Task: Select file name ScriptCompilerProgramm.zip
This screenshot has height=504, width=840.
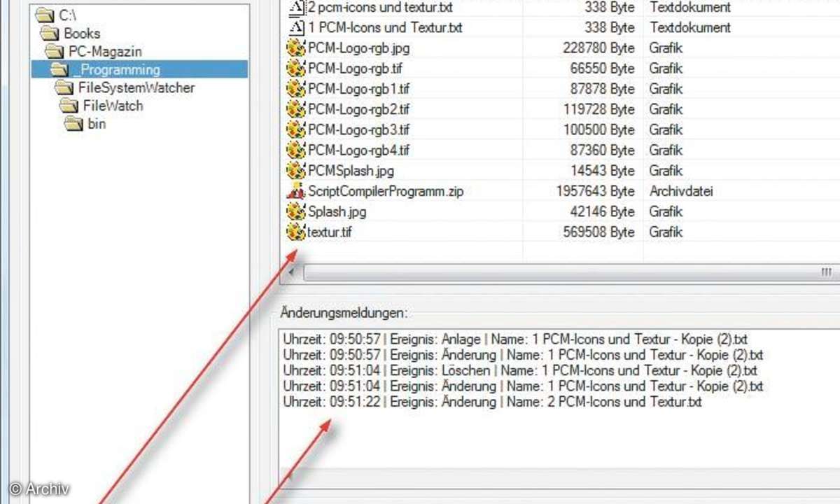Action: (386, 190)
